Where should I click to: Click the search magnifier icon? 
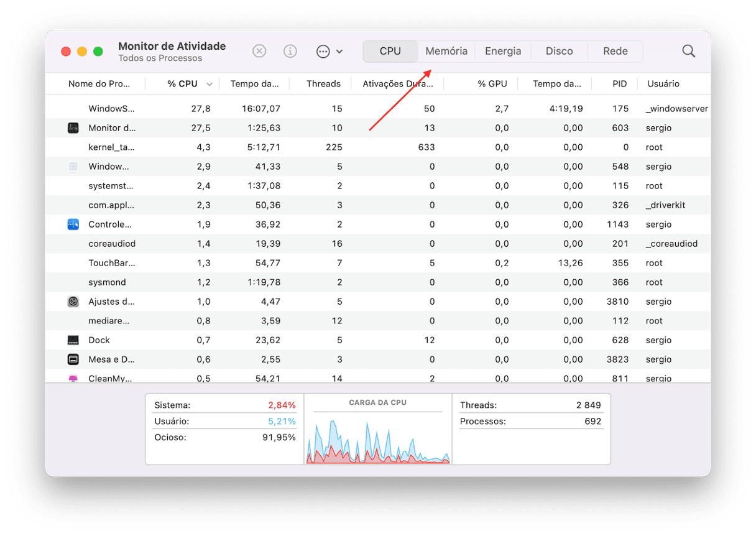pos(689,52)
